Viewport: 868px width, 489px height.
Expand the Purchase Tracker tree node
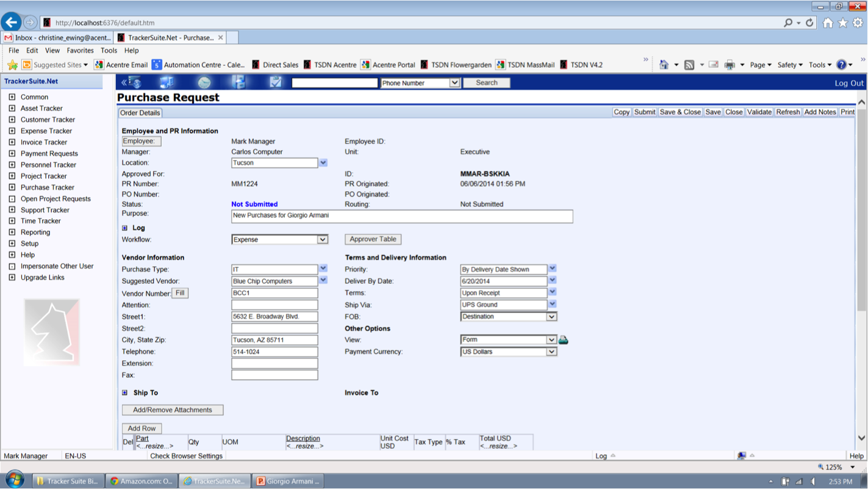tap(12, 187)
